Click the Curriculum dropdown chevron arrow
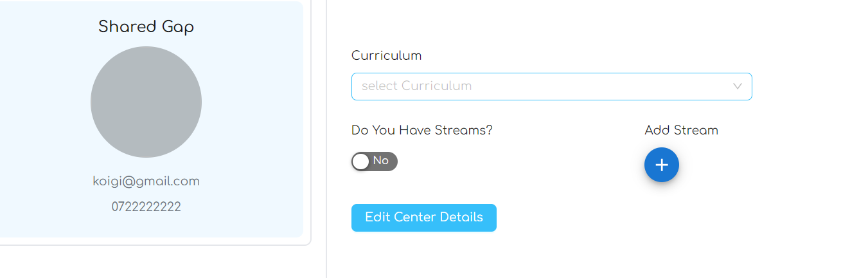Image resolution: width=868 pixels, height=278 pixels. click(738, 86)
